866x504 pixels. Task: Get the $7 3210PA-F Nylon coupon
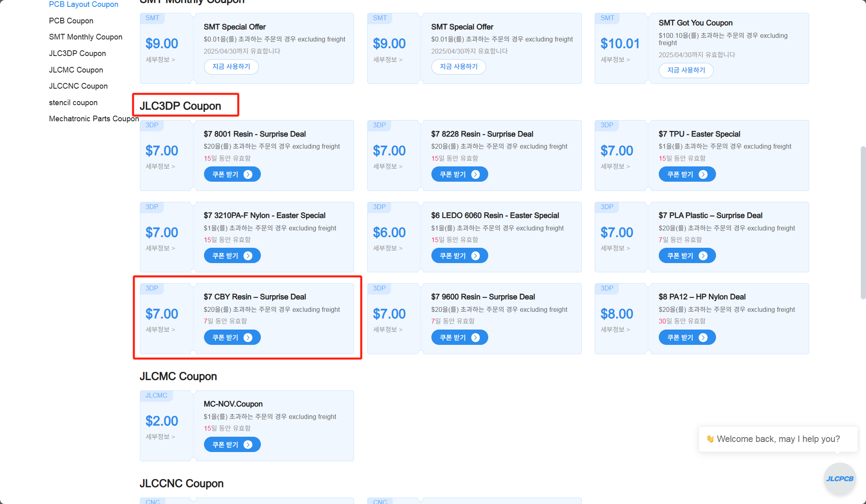pyautogui.click(x=232, y=256)
